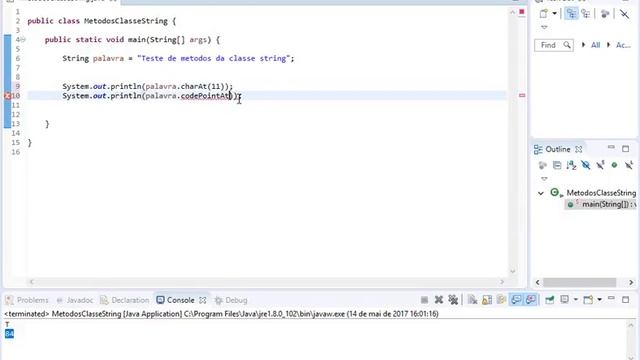Click on codePointAt in line 10
Viewport: 640px width, 360px height.
coord(205,96)
